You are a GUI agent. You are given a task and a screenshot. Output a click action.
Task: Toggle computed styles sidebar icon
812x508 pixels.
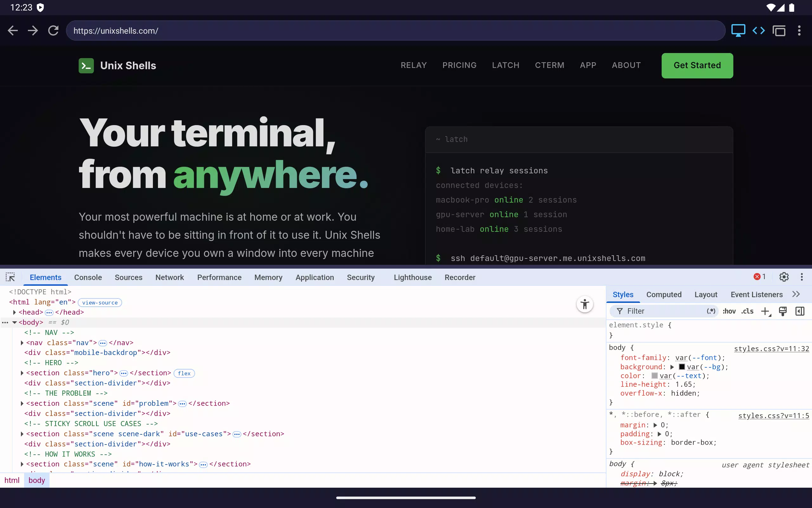(x=800, y=311)
